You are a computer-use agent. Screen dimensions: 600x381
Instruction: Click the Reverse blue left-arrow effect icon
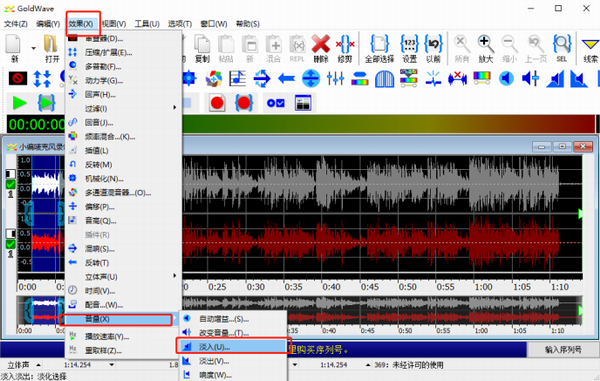(x=286, y=79)
